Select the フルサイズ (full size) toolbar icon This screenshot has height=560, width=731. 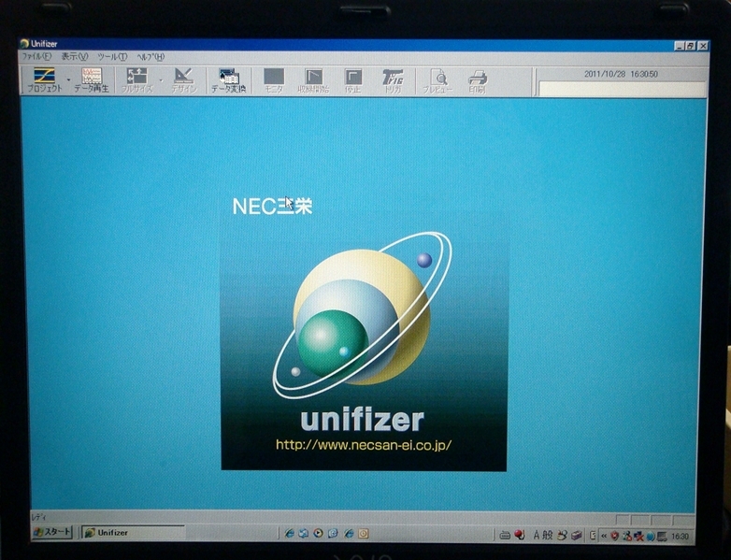(x=137, y=80)
